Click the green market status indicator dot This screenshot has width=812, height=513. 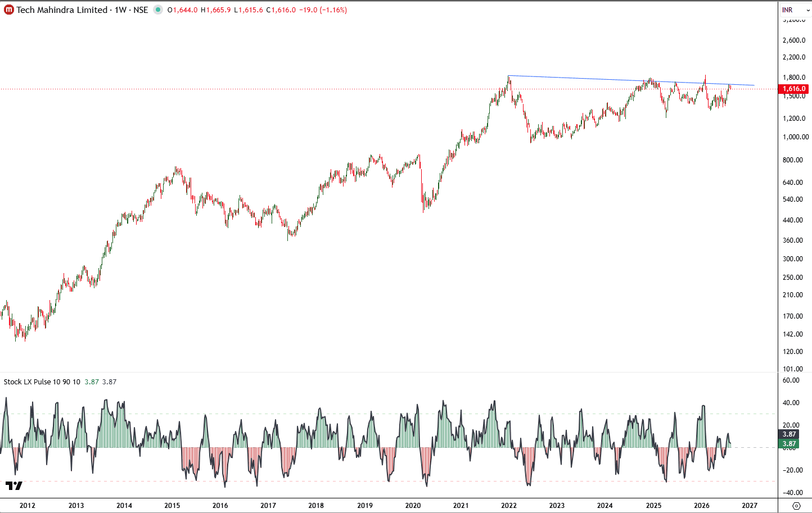158,10
